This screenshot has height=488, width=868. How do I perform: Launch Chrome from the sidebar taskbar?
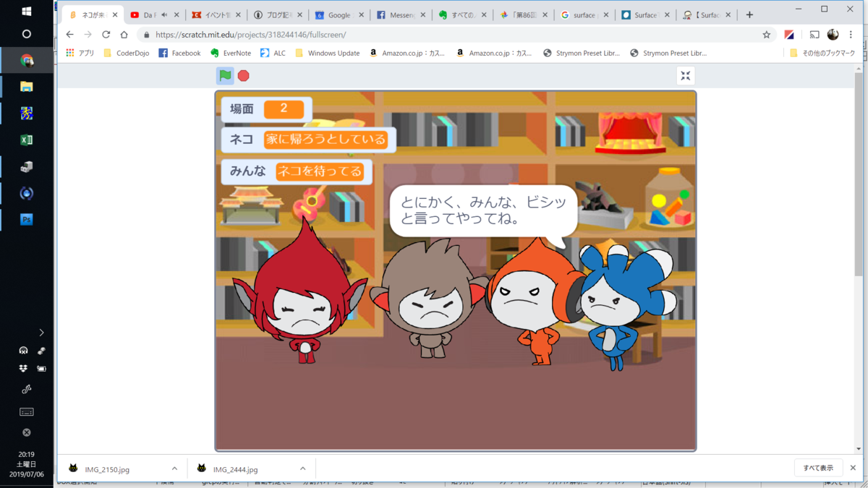[x=26, y=61]
